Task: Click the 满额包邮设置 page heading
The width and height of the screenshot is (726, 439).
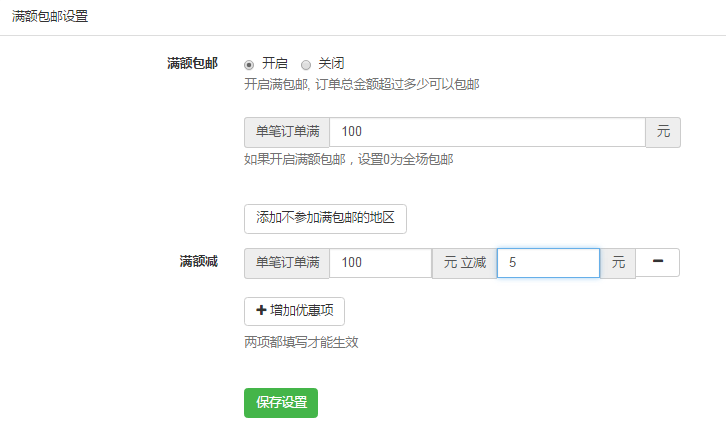Action: tap(50, 16)
